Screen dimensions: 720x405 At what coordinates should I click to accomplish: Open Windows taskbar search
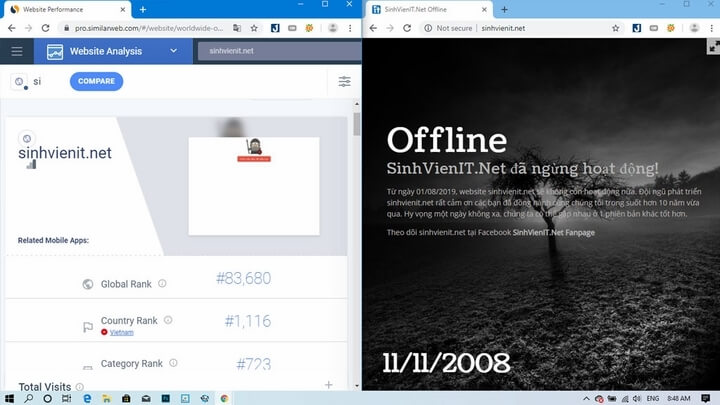coord(28,398)
